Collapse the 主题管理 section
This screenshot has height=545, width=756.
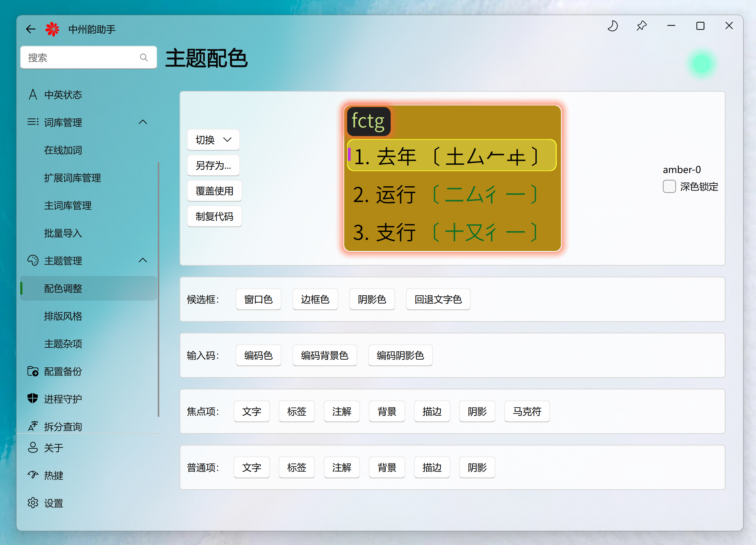(143, 260)
